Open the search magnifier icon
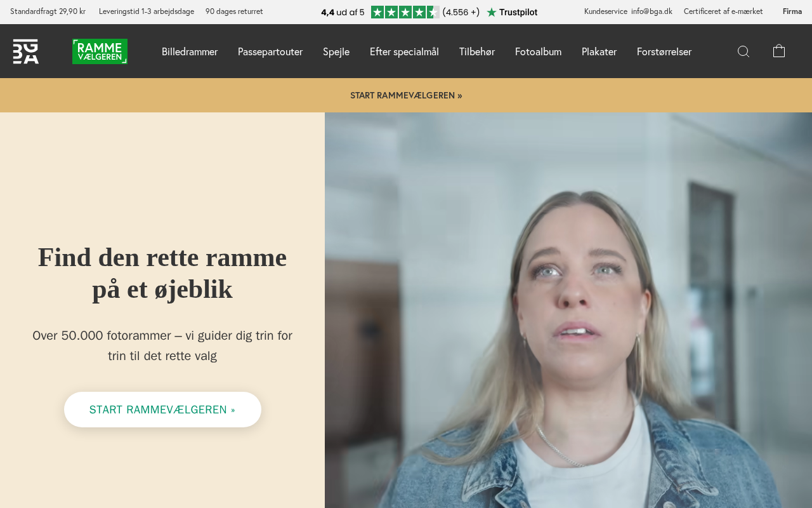 (x=743, y=51)
